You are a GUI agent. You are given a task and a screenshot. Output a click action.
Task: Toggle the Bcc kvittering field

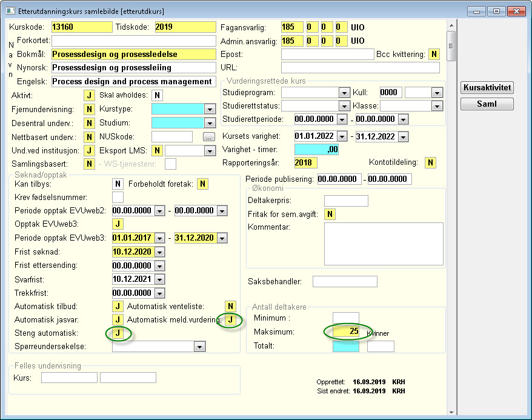pyautogui.click(x=434, y=55)
